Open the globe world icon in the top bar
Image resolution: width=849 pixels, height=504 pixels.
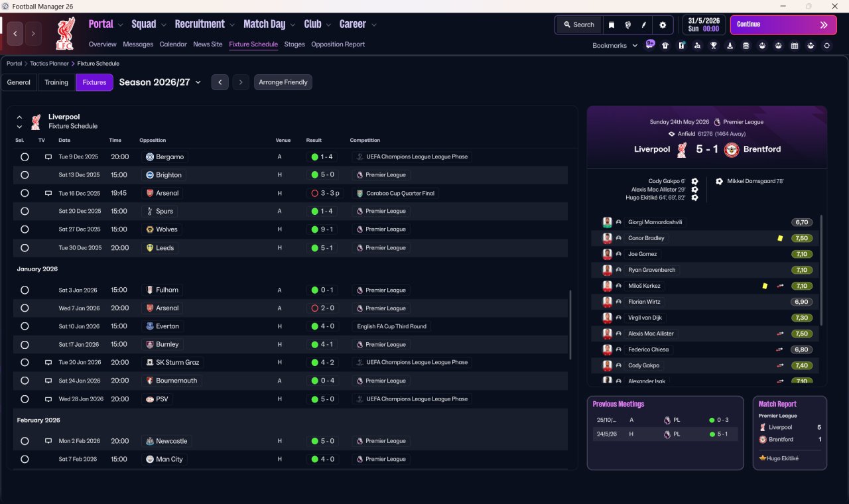click(627, 25)
